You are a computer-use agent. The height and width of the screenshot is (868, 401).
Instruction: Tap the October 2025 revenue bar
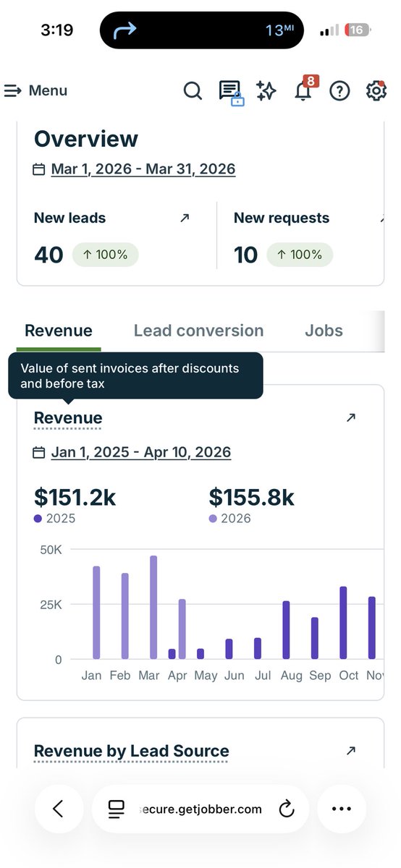pos(343,623)
